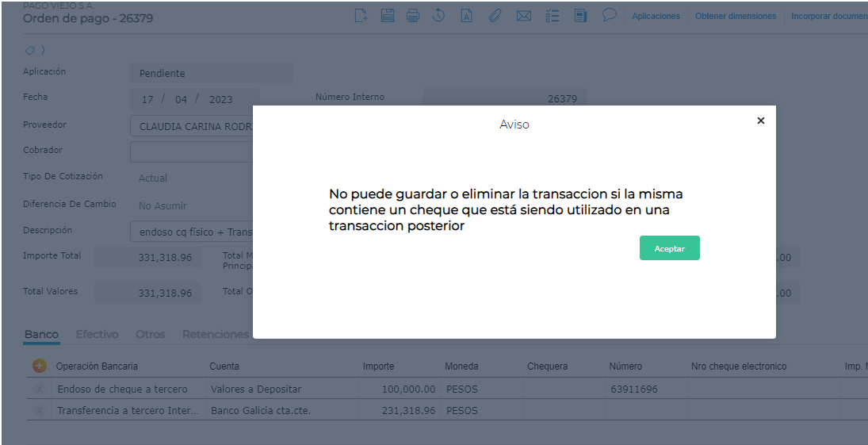Switch to the Efectivo tab
The image size is (868, 445).
(x=97, y=334)
